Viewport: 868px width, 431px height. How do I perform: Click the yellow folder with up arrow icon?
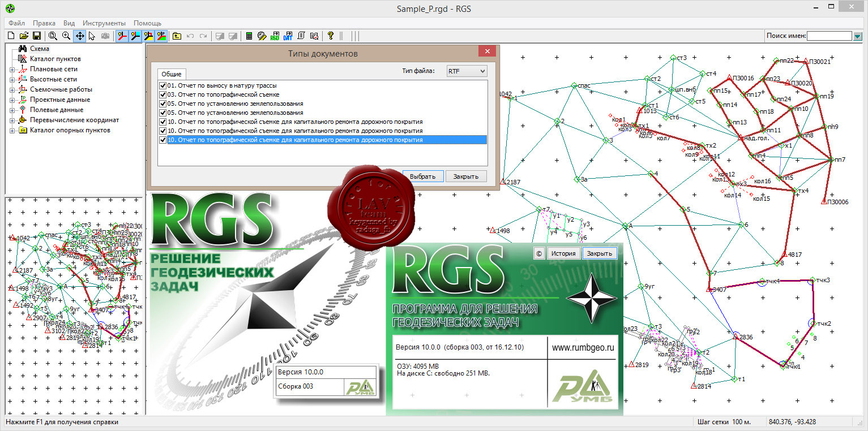(177, 36)
